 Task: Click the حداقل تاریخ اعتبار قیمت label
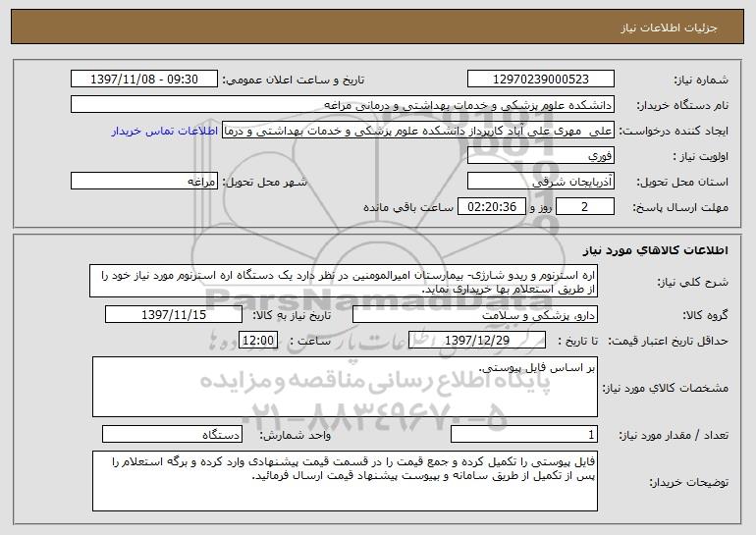[x=669, y=342]
